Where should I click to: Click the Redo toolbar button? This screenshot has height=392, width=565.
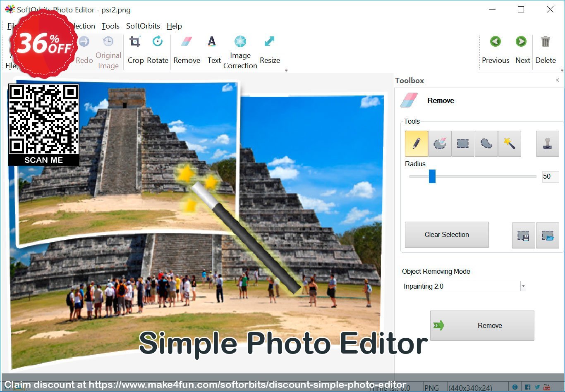[x=84, y=50]
